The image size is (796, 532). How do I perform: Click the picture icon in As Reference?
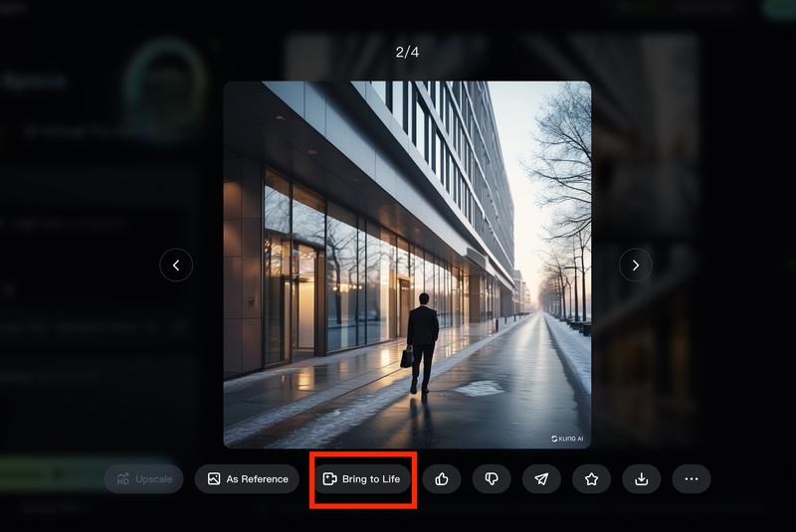click(x=214, y=479)
